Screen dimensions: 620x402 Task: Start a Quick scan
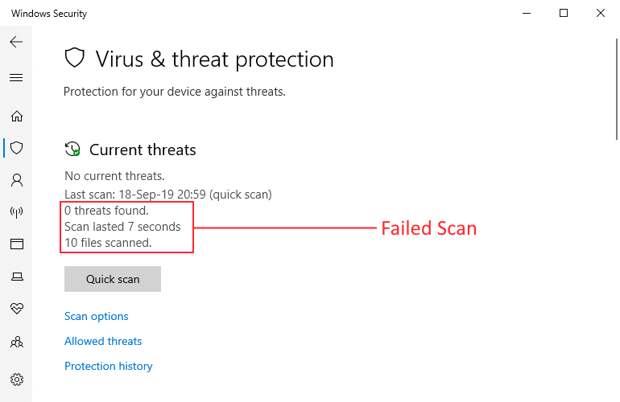112,279
